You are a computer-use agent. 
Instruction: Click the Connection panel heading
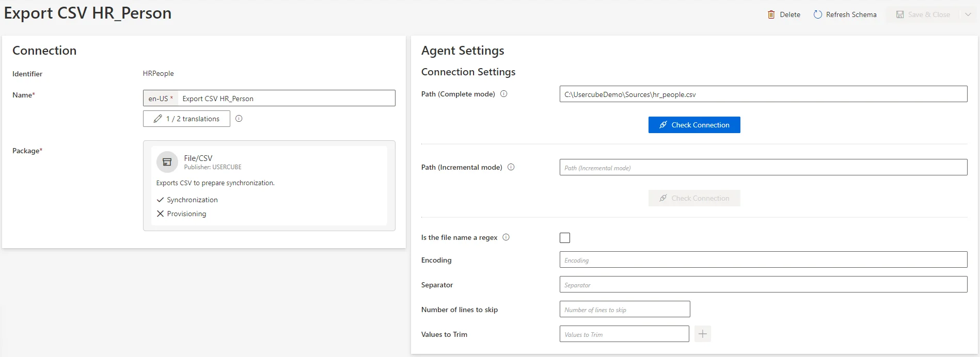(44, 51)
